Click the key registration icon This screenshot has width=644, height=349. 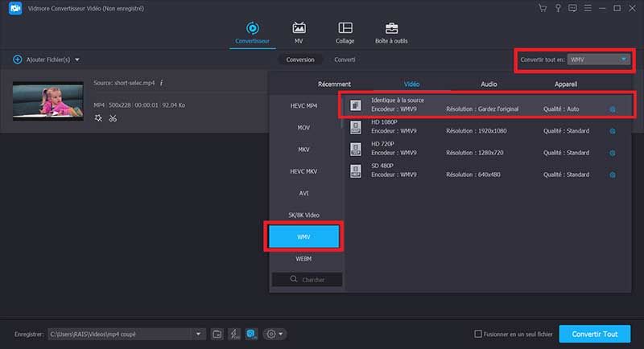coord(558,8)
